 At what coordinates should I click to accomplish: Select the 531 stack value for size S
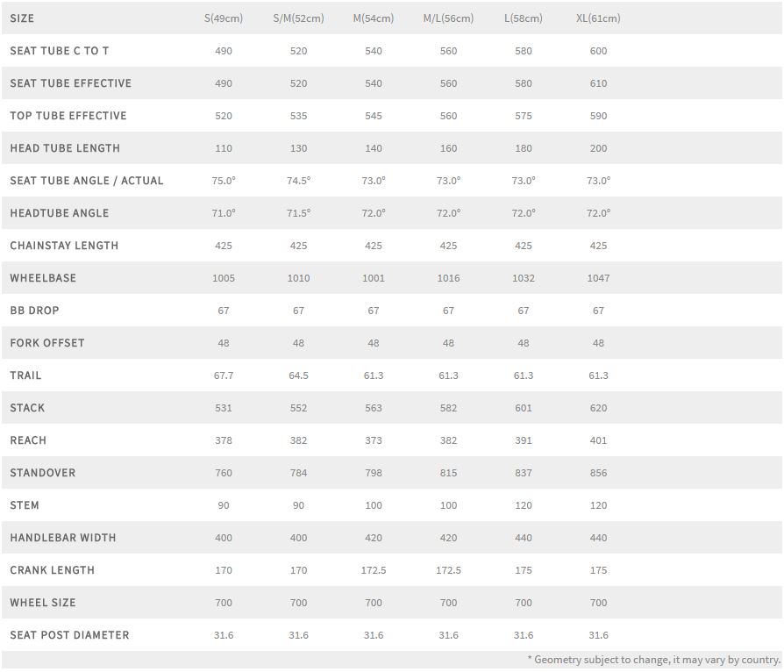pyautogui.click(x=224, y=408)
